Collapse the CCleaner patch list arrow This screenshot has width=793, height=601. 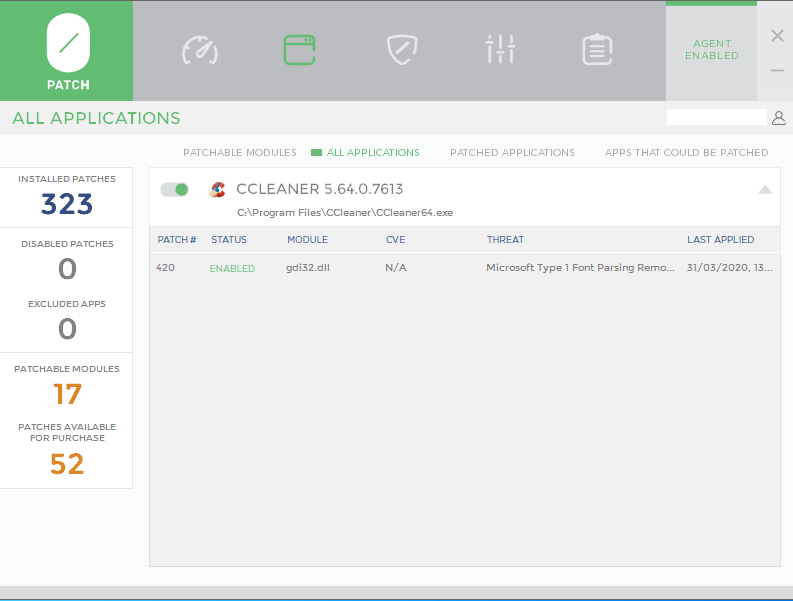click(765, 190)
